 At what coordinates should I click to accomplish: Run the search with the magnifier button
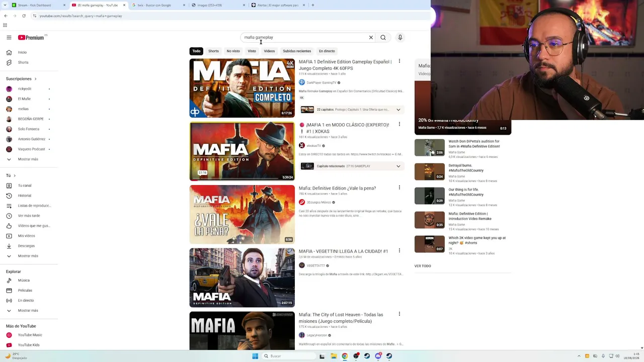[x=383, y=38]
